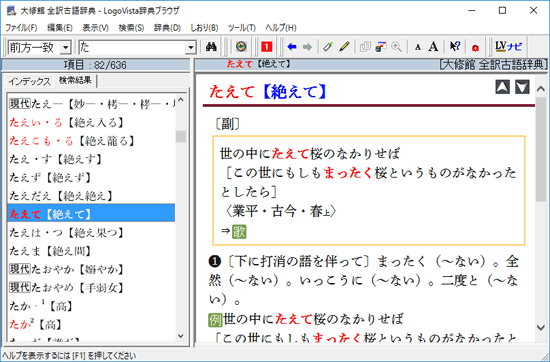Open the 検索(S) menu

131,28
